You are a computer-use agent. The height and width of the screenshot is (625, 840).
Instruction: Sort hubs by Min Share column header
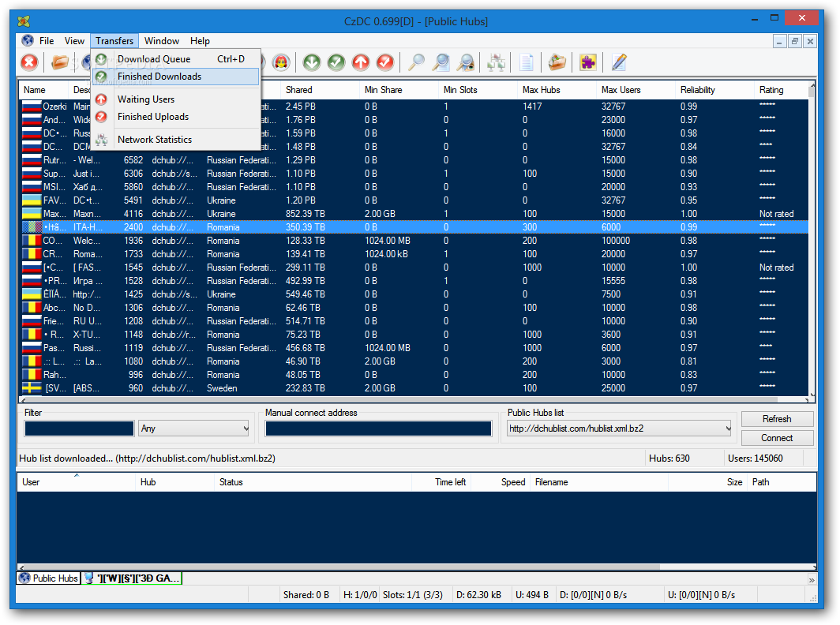tap(399, 90)
